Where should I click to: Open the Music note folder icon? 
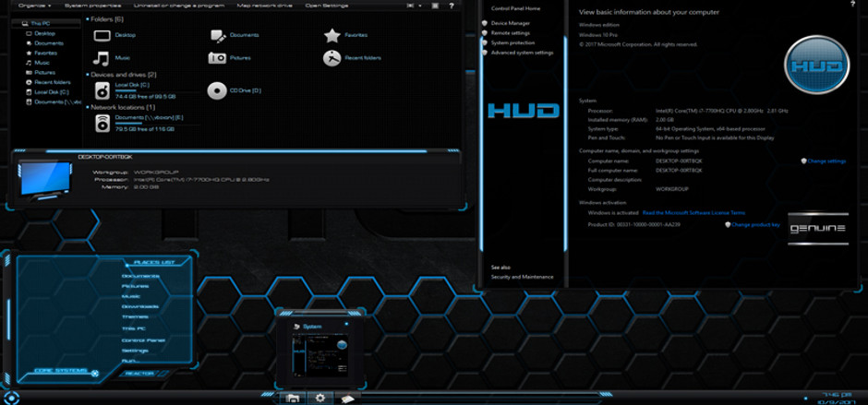click(101, 57)
